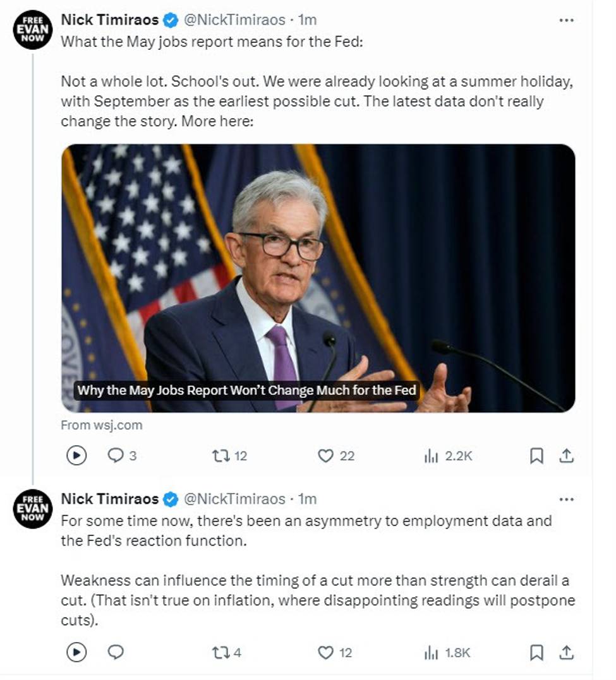This screenshot has height=680, width=616.
Task: Open Nick Timiraos profile from first tweet name
Action: 110,20
